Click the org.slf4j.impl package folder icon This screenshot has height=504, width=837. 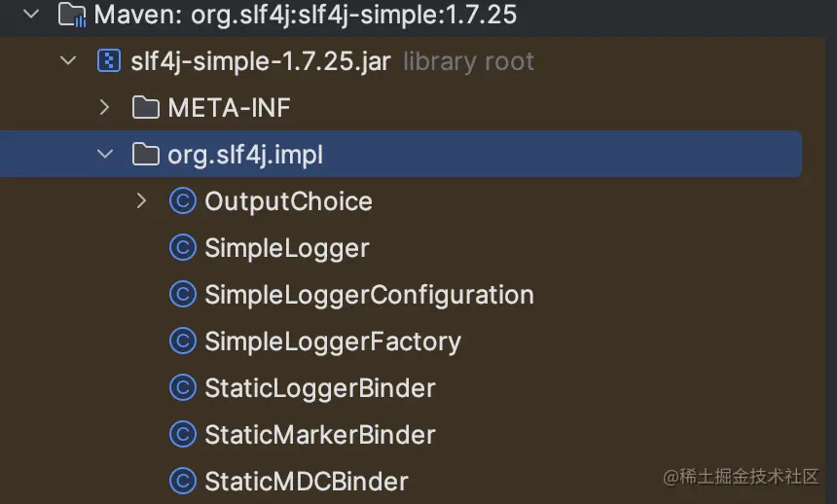point(145,155)
